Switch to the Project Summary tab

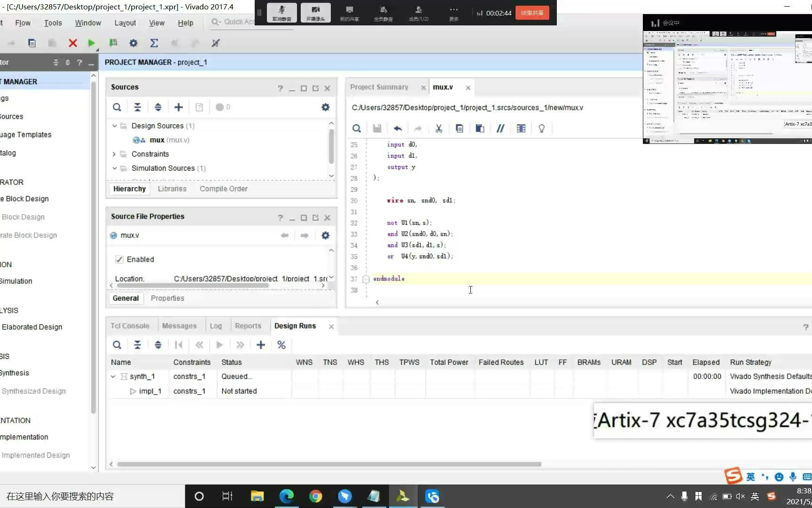(x=379, y=87)
